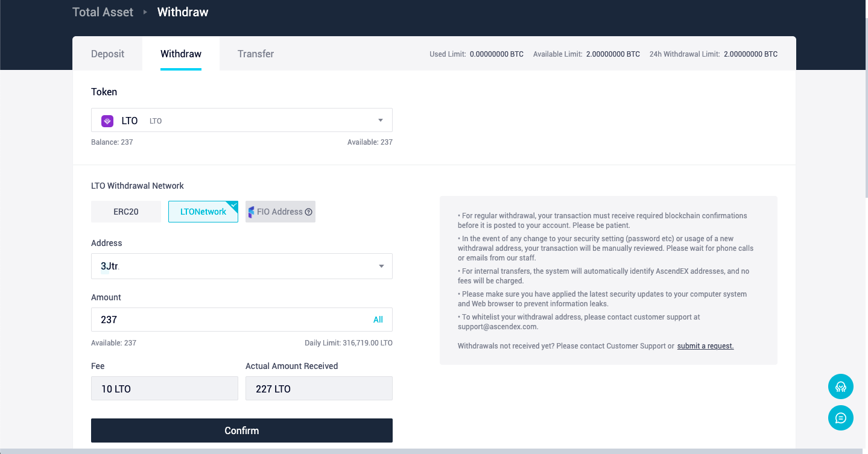Switch to the Deposit tab

pyautogui.click(x=108, y=54)
